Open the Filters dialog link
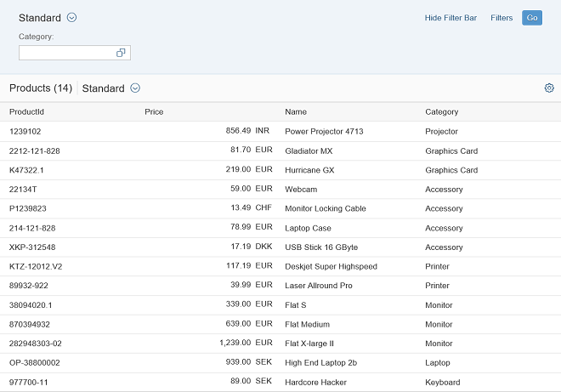The height and width of the screenshot is (392, 561). 501,18
